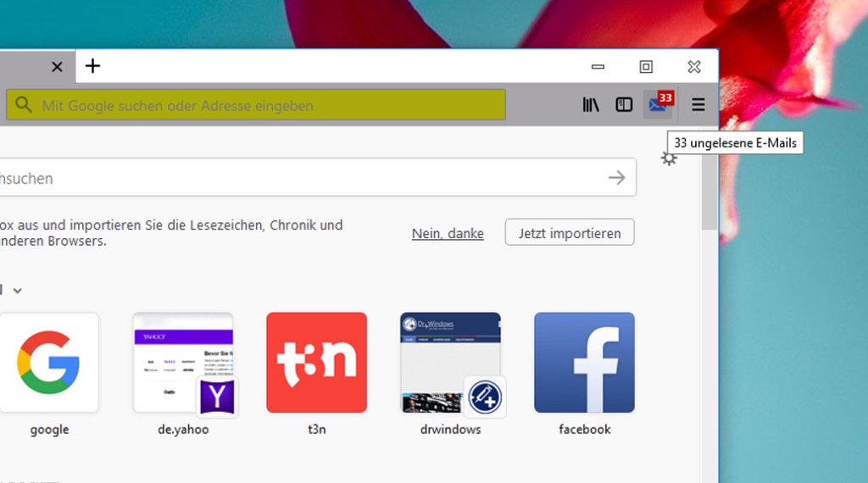The image size is (868, 483).
Task: Click the gear icon for new tab settings
Action: click(x=669, y=159)
